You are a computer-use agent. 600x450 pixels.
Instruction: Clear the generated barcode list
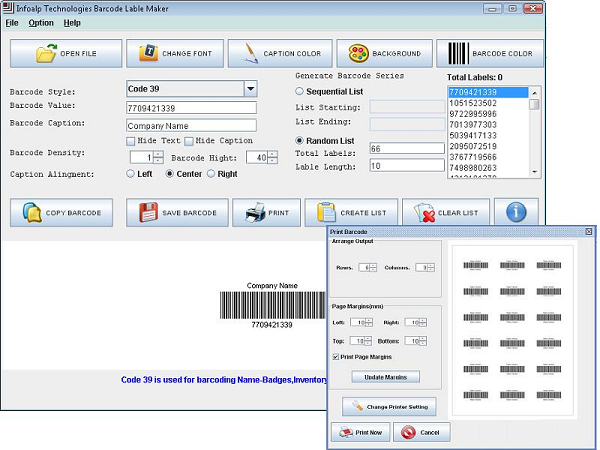tap(447, 212)
